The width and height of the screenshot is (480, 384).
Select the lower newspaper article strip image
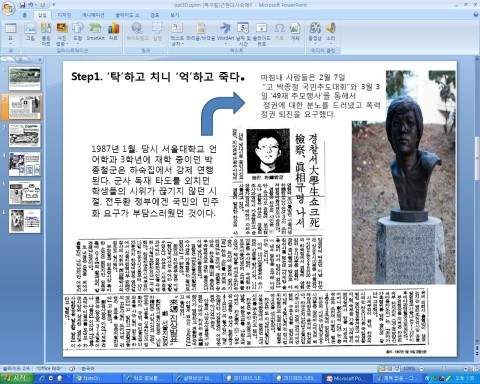click(x=246, y=320)
